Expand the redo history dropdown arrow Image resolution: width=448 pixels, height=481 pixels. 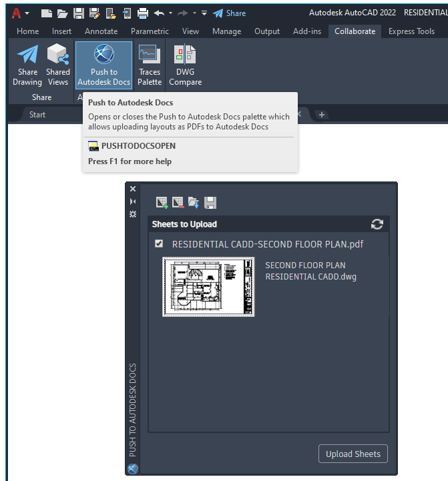tap(194, 13)
